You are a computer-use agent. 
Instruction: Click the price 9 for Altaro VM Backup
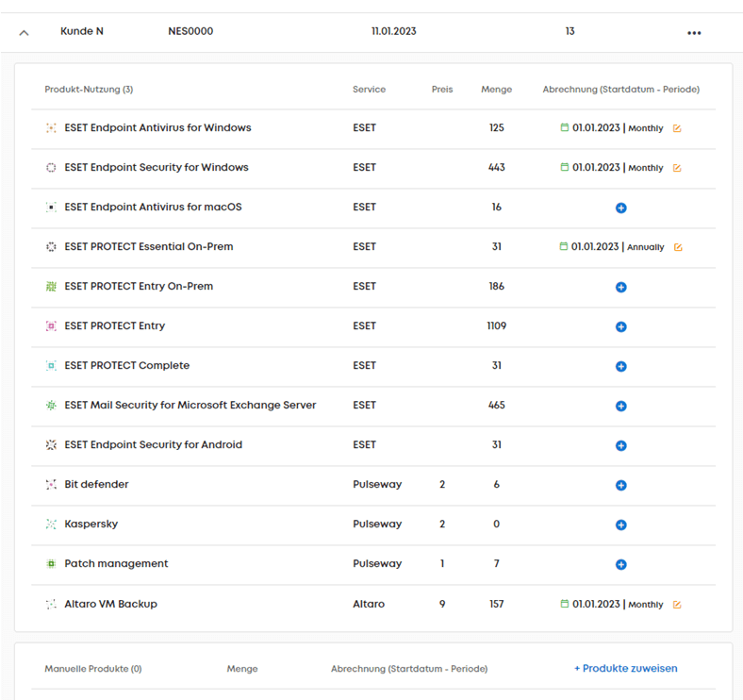point(442,604)
